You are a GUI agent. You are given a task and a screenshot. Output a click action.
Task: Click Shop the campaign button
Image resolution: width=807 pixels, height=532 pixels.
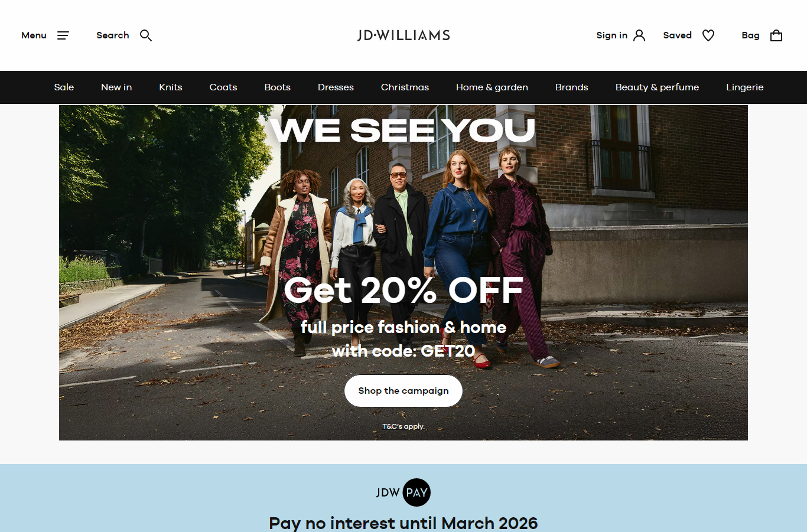point(403,391)
